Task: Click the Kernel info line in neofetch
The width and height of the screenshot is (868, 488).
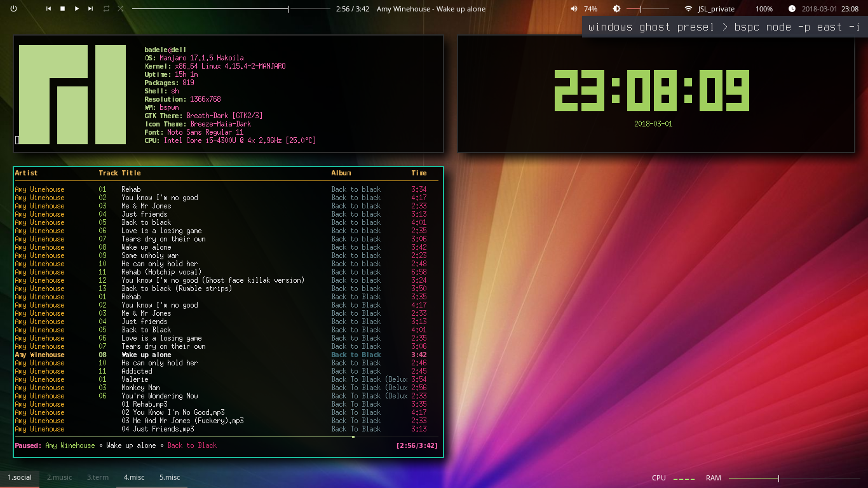Action: 215,66
